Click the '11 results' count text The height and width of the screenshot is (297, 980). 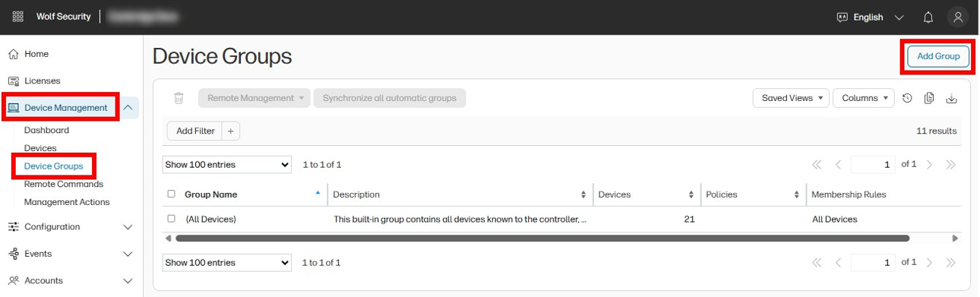(x=936, y=131)
